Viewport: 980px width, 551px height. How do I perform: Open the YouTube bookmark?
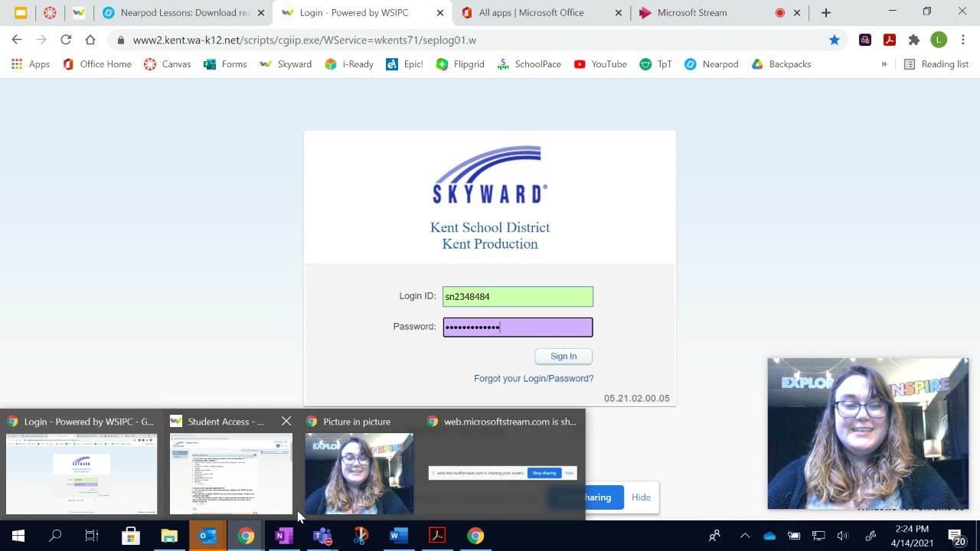pos(600,64)
